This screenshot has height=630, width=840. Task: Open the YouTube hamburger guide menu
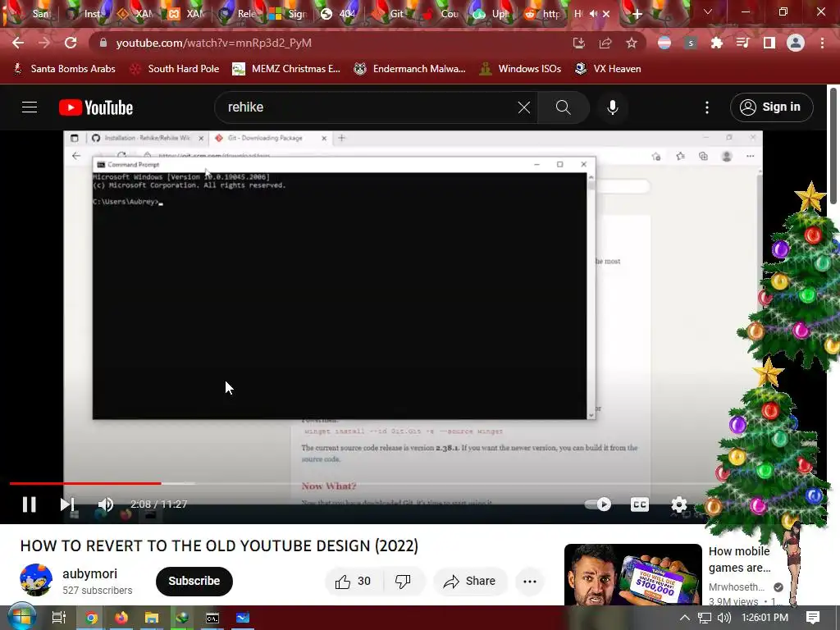(30, 107)
